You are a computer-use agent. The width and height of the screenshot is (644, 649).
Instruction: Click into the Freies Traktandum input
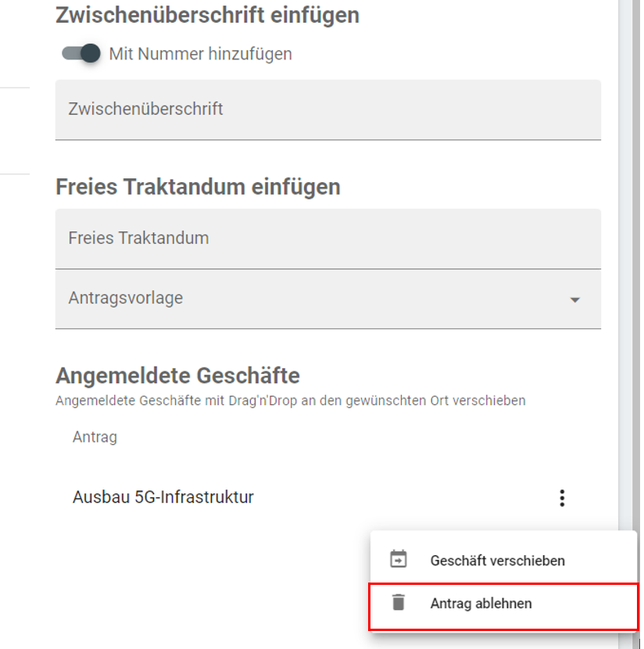point(327,238)
